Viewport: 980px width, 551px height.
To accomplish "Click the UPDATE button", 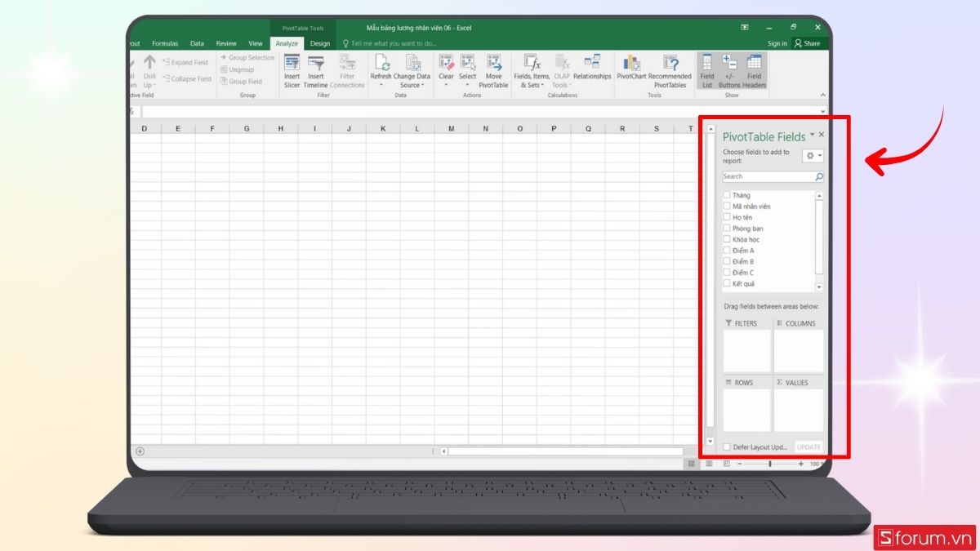I will pyautogui.click(x=808, y=447).
